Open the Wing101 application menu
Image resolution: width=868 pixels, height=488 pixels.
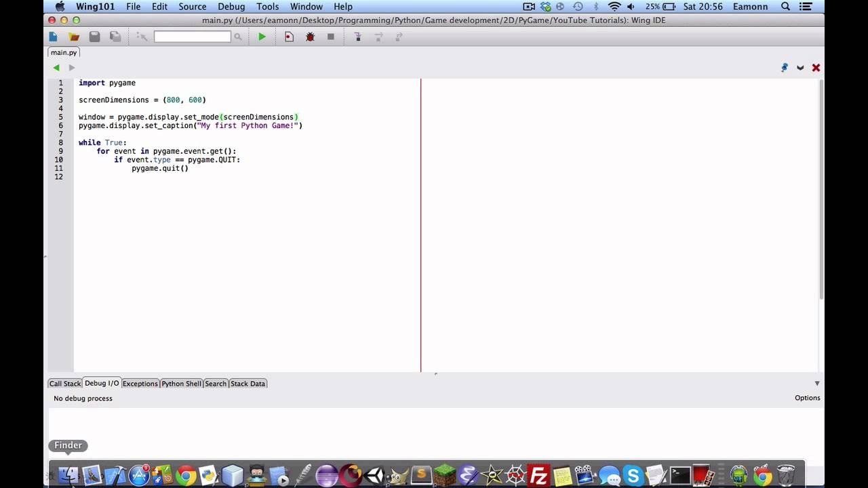[95, 6]
